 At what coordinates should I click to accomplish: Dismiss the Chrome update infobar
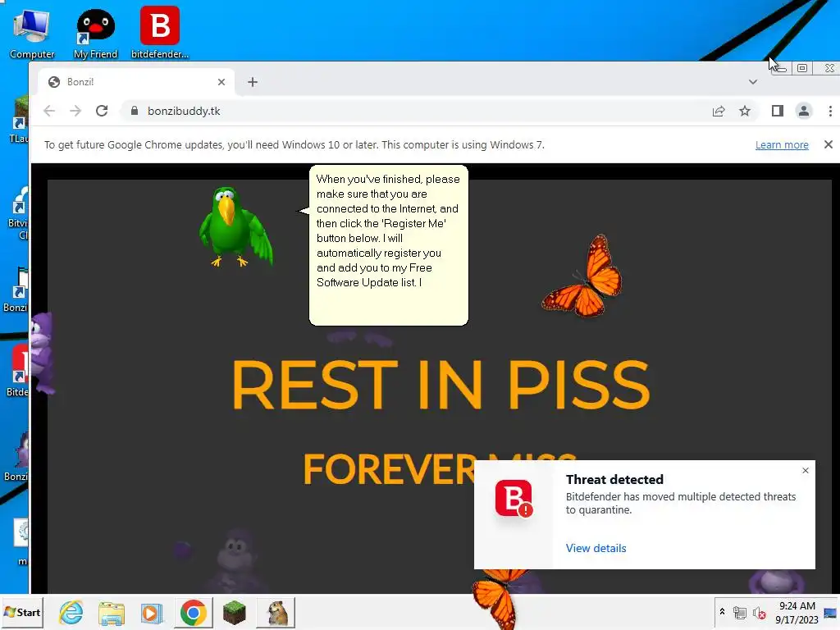click(x=829, y=144)
